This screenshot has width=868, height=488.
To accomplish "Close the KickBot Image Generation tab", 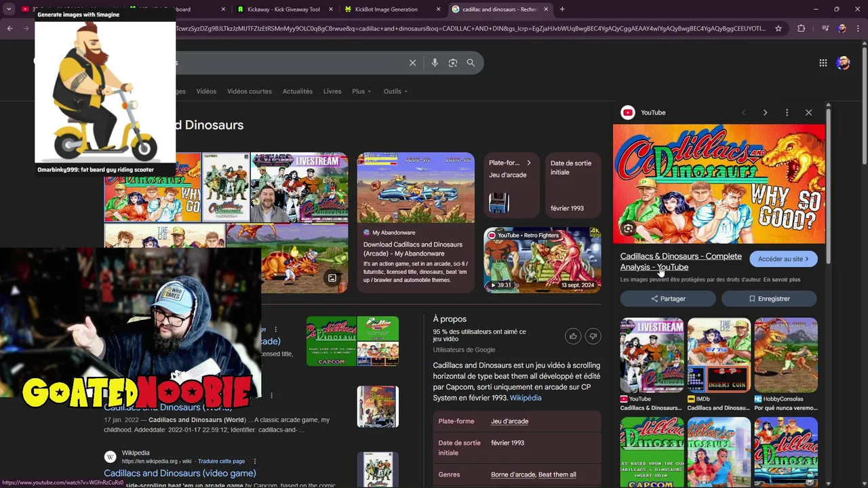I will tap(439, 9).
